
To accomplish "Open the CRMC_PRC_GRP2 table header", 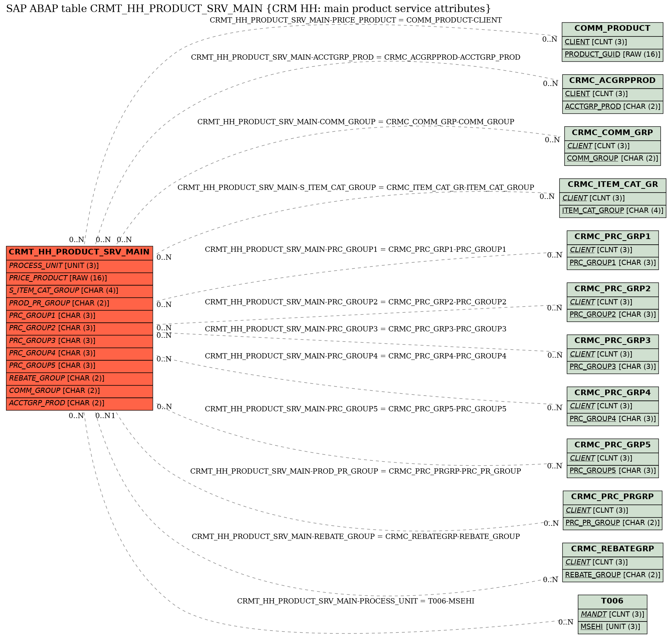I will (612, 289).
